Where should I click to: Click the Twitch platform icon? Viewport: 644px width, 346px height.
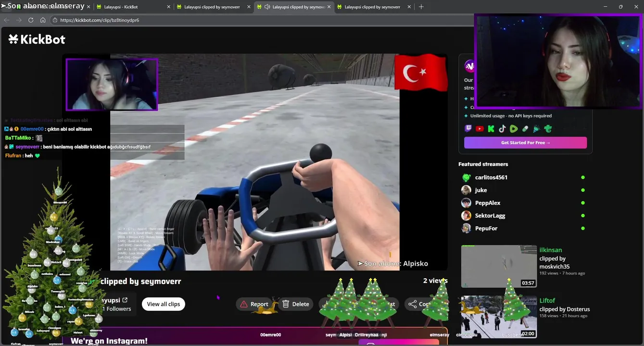(468, 129)
